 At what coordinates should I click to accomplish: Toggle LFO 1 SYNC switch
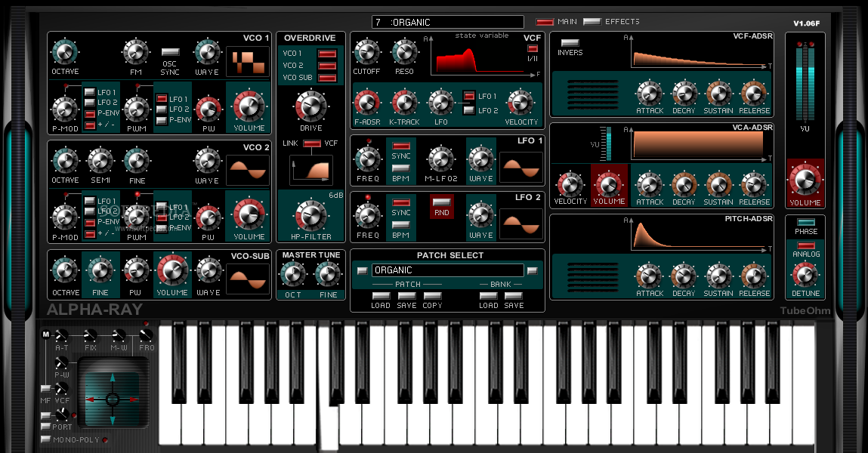pyautogui.click(x=401, y=146)
